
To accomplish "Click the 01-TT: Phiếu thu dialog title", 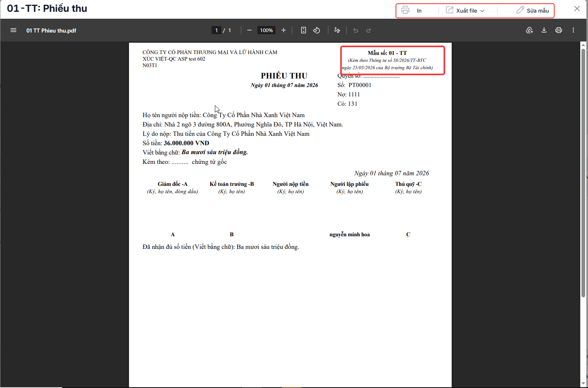I will tap(47, 9).
